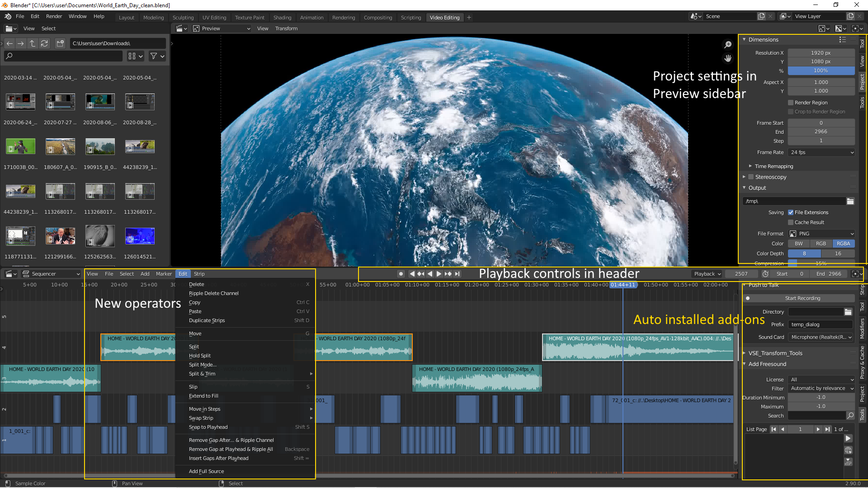
Task: Click the Freesound search magnifier icon
Action: click(850, 416)
